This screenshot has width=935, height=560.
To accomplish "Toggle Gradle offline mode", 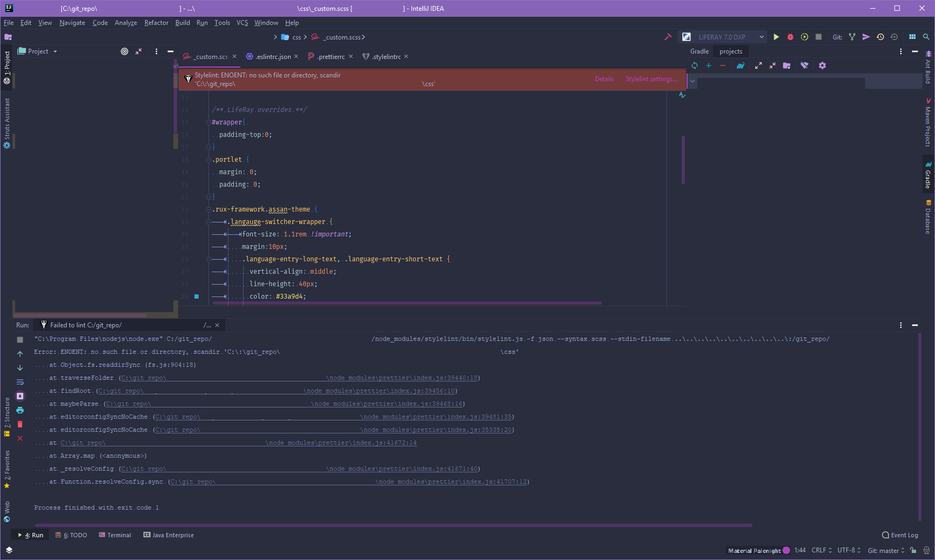I will (805, 65).
